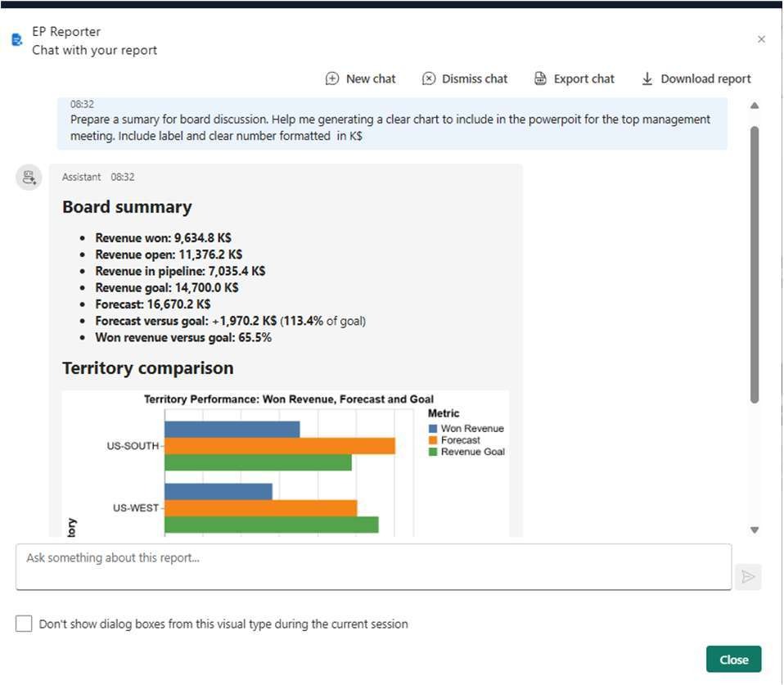
Task: Click the US-SOUTH Revenue Goal green bar
Action: pyautogui.click(x=258, y=462)
